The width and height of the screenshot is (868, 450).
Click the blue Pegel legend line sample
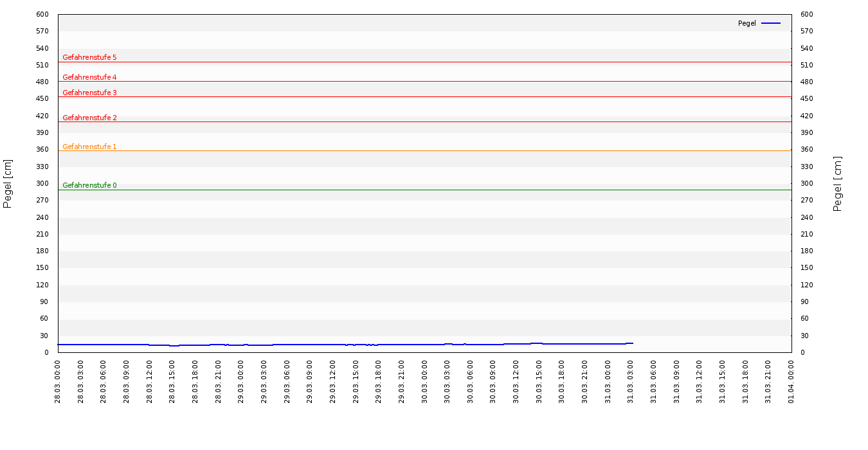tap(770, 23)
